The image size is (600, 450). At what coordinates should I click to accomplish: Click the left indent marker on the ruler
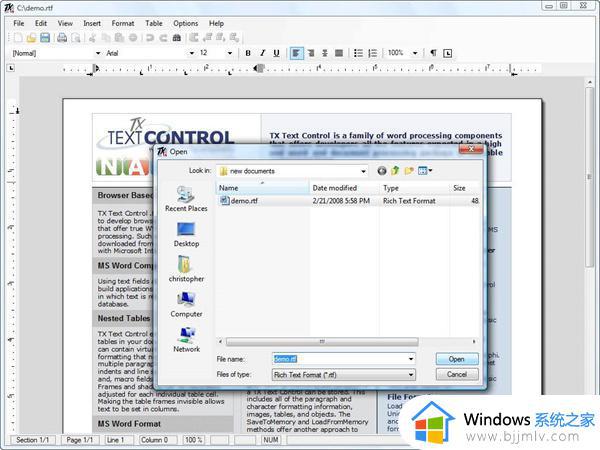click(97, 69)
